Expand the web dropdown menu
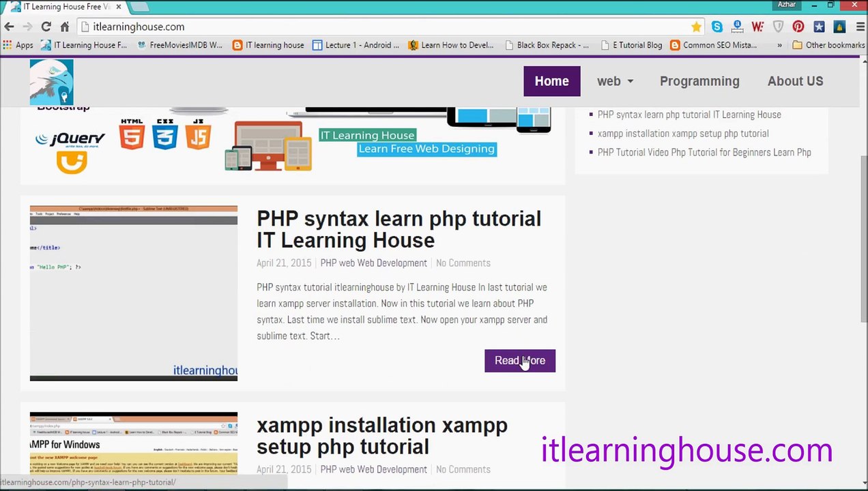 click(615, 81)
